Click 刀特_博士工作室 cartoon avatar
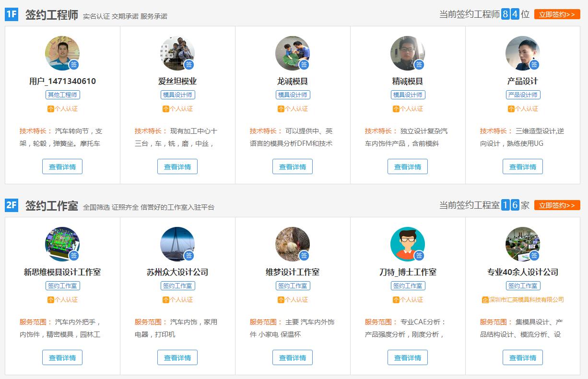 [x=408, y=244]
